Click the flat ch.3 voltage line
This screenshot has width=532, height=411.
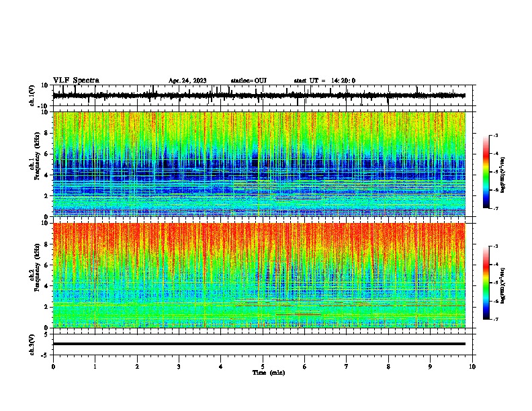coord(259,344)
